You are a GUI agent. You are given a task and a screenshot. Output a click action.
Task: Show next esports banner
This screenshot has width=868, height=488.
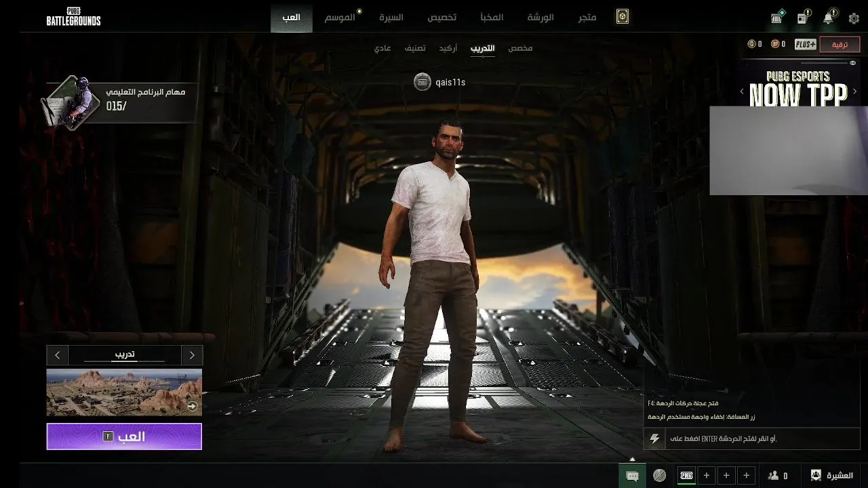pos(855,91)
